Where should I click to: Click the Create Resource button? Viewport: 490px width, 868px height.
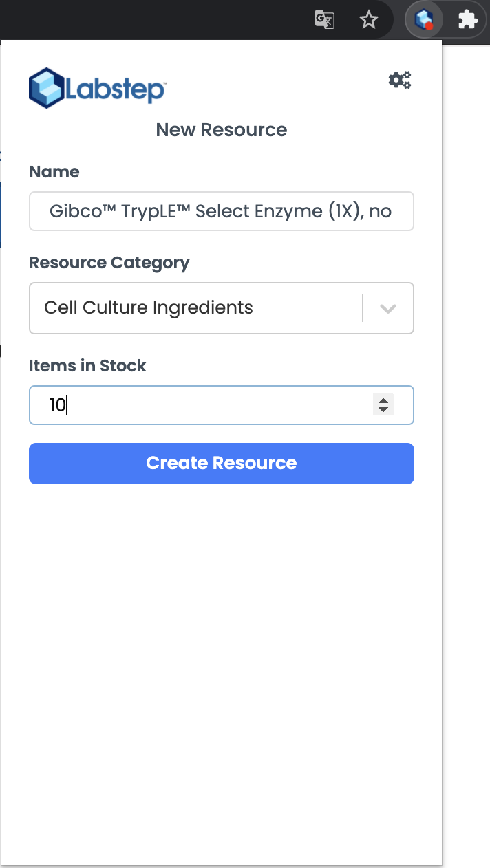coord(221,463)
